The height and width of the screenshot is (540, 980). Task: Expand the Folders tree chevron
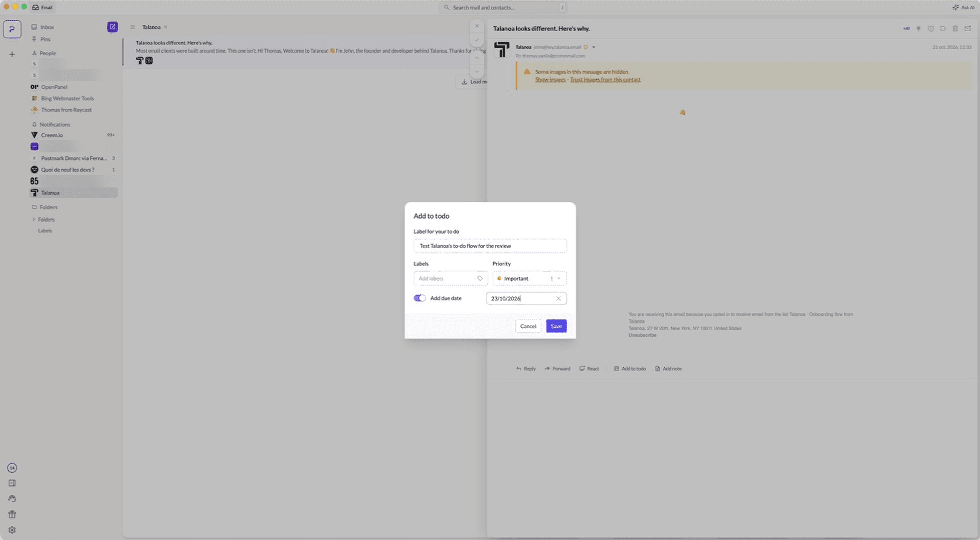[33, 219]
